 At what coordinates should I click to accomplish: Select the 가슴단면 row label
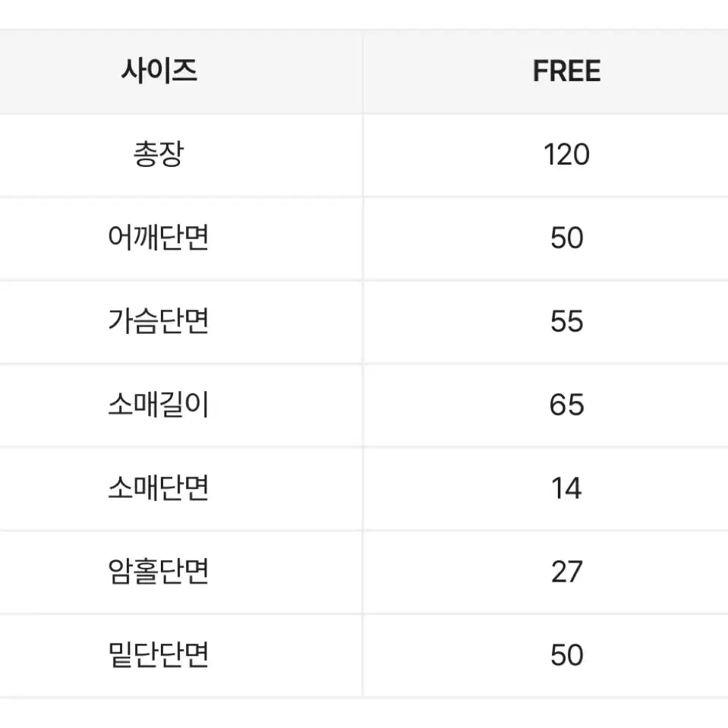(x=159, y=321)
